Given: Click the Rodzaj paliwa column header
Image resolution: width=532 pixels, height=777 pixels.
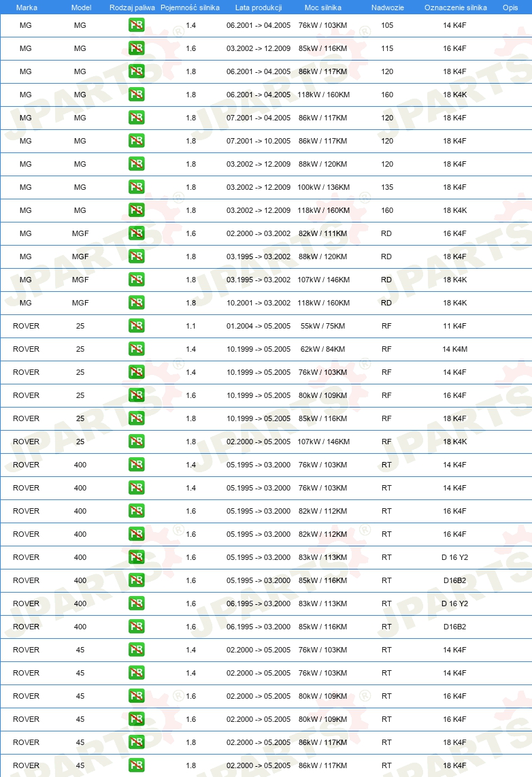Looking at the screenshot, I should pyautogui.click(x=132, y=7).
